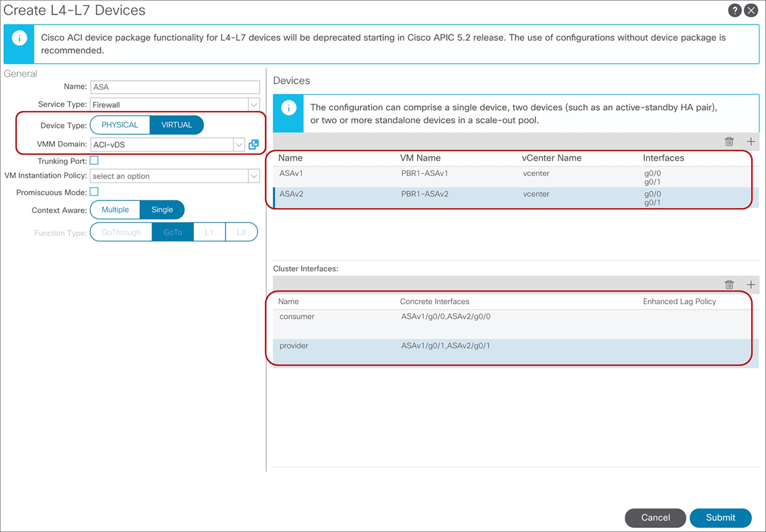
Task: Select VIRTUAL device type
Action: pos(177,125)
